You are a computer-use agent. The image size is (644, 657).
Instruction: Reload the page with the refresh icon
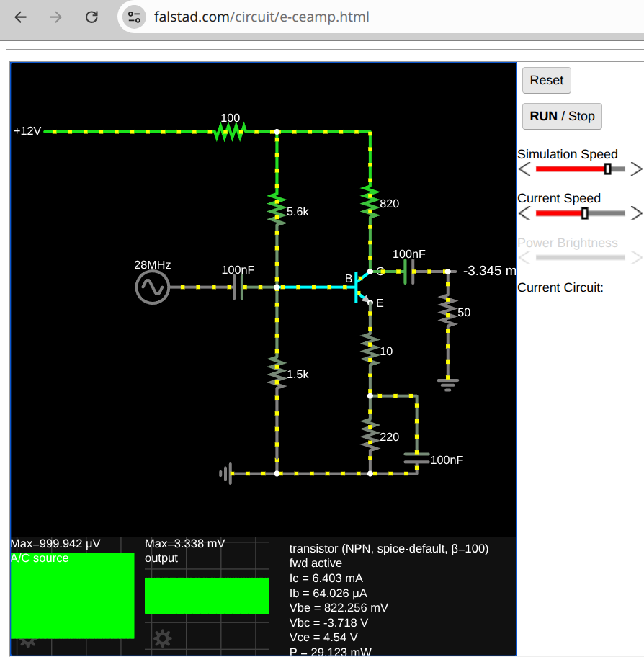(x=91, y=17)
